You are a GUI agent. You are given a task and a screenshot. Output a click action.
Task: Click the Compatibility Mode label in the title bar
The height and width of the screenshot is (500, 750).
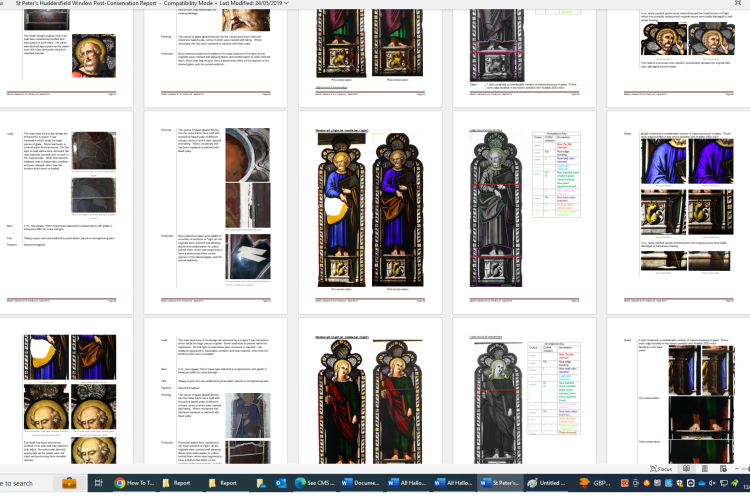(188, 3)
